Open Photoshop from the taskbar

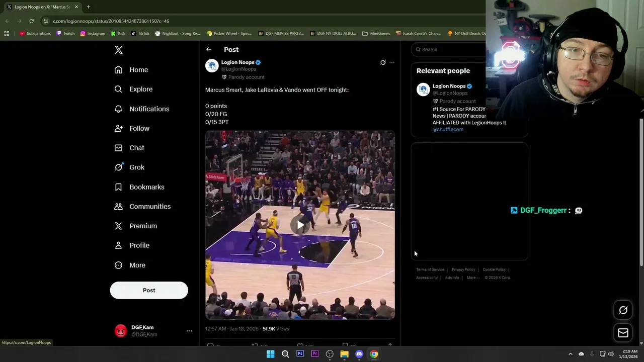tap(300, 354)
